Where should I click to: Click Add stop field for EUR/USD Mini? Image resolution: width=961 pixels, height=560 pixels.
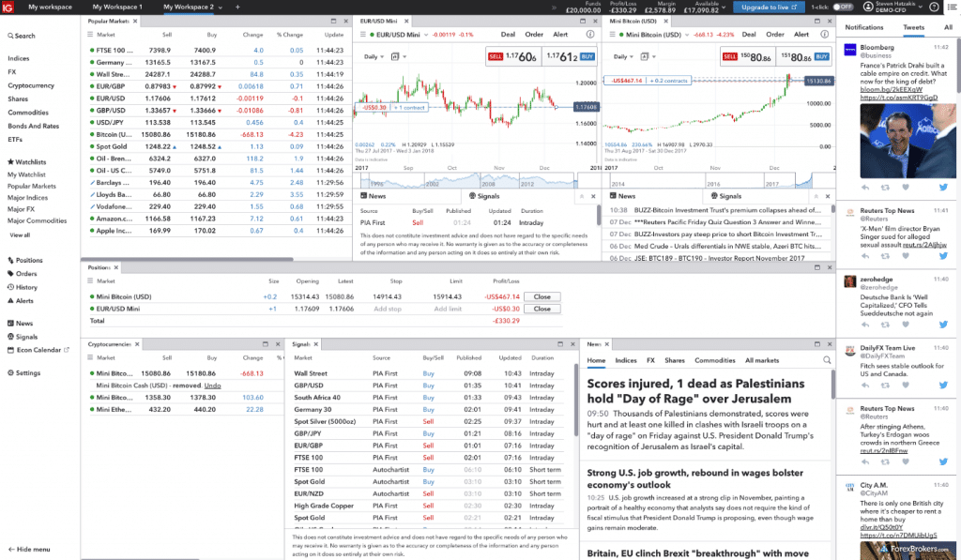click(388, 309)
